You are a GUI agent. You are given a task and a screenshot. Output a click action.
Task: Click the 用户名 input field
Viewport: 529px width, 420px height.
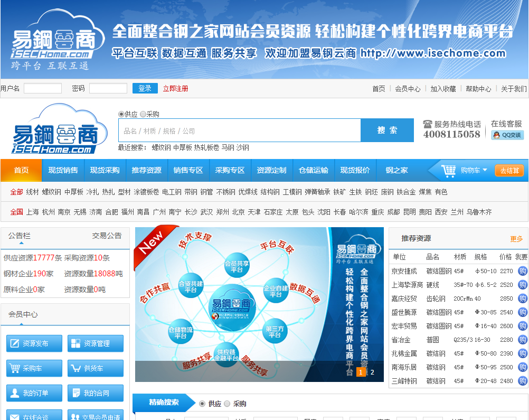click(x=43, y=88)
